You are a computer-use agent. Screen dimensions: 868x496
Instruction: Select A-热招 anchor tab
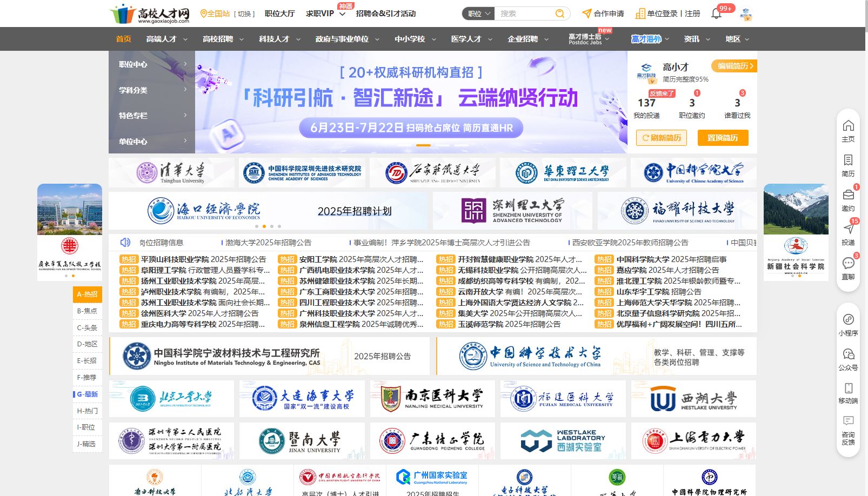87,294
